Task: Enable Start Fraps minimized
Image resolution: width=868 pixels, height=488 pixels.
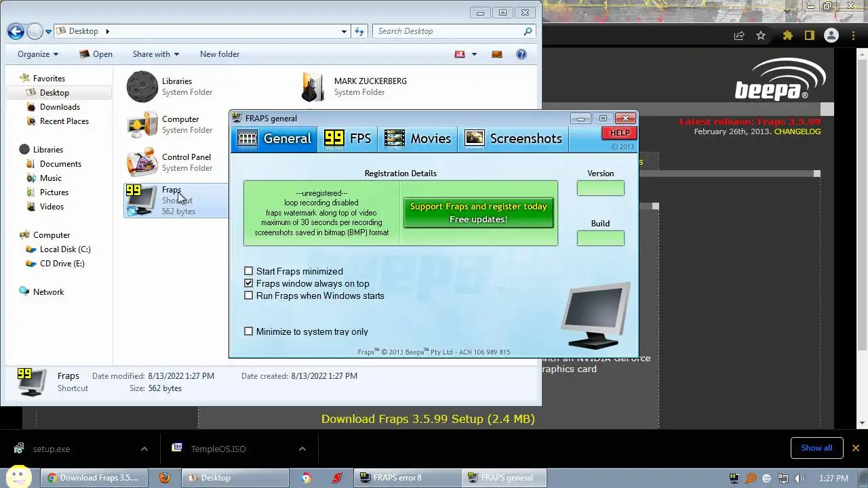Action: point(248,271)
